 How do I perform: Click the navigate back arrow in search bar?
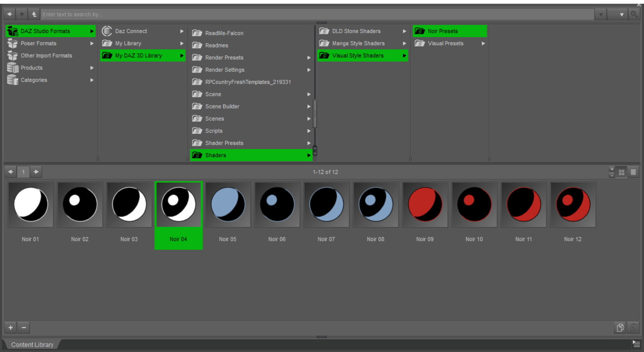pyautogui.click(x=9, y=14)
